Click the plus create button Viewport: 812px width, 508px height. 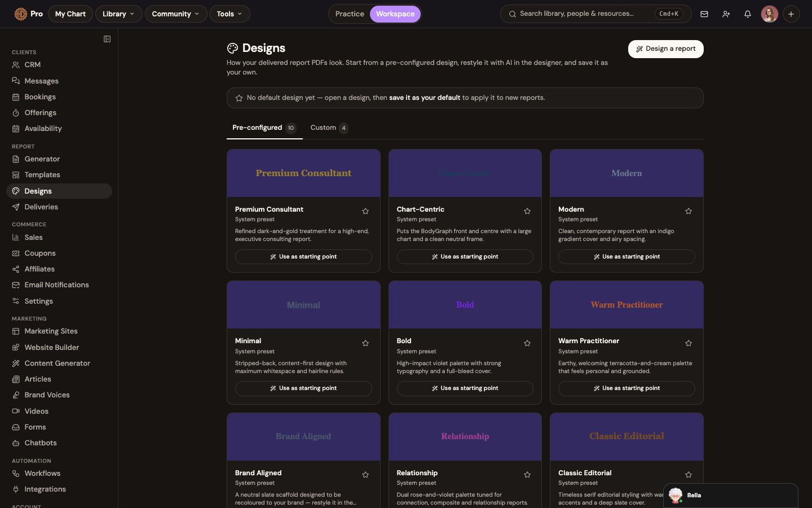[791, 14]
